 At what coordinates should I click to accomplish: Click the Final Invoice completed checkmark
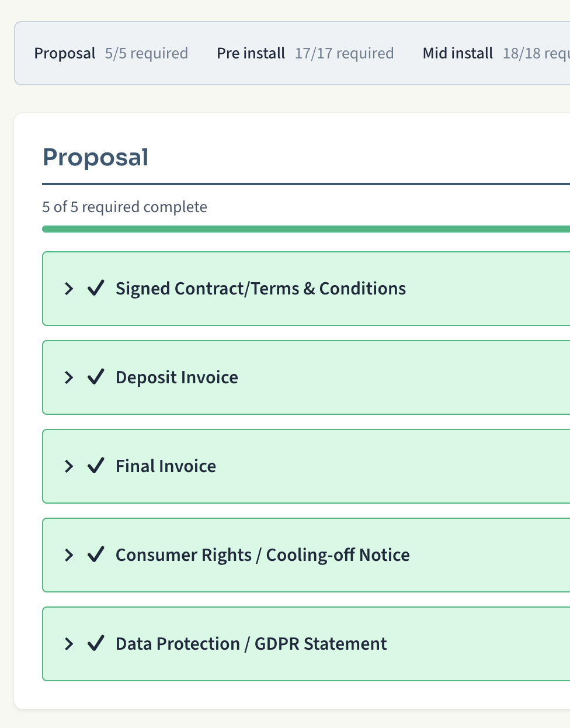coord(96,466)
